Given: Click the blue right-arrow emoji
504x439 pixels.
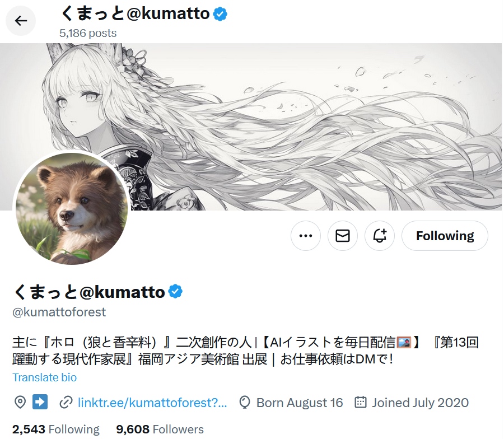Looking at the screenshot, I should coord(40,402).
